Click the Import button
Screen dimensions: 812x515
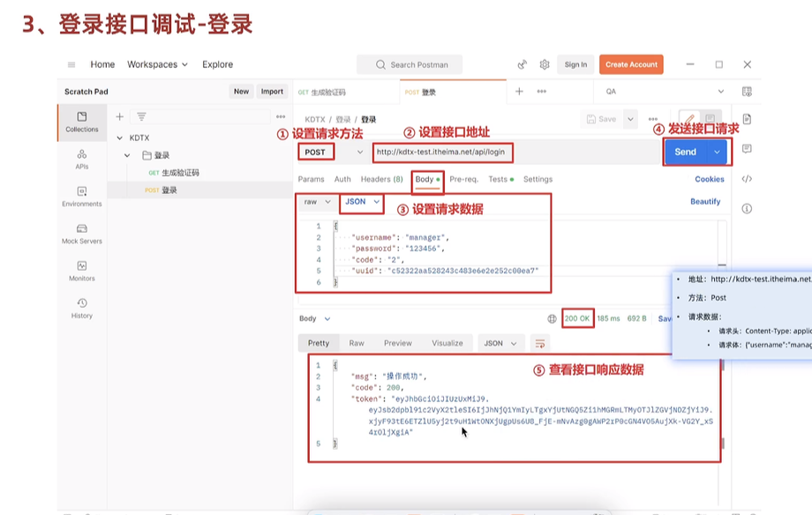click(272, 92)
